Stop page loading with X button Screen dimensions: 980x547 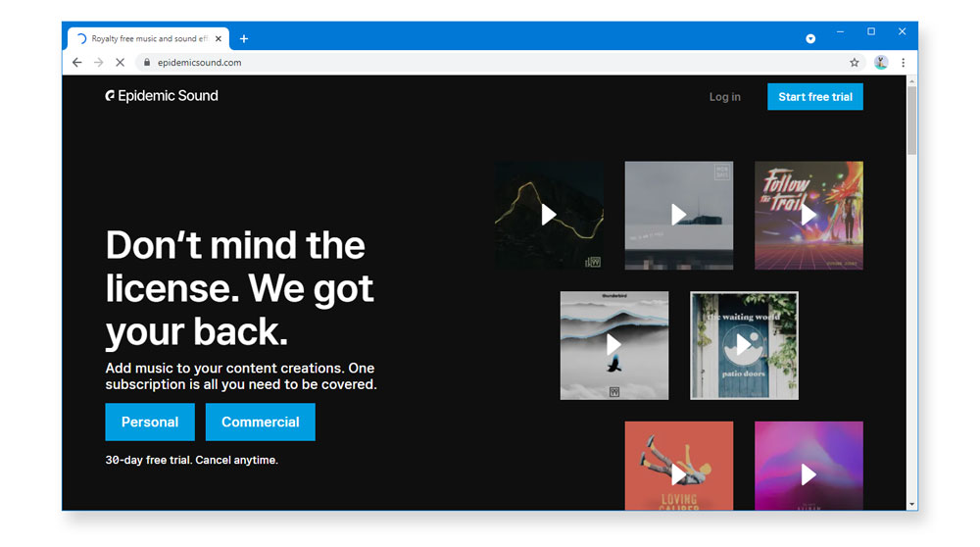(120, 63)
